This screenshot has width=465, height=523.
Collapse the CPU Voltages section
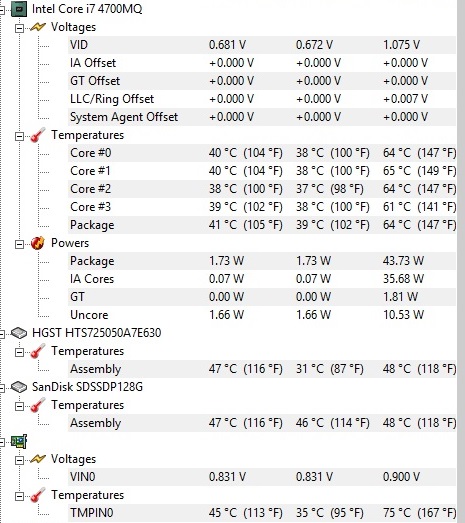(20, 28)
